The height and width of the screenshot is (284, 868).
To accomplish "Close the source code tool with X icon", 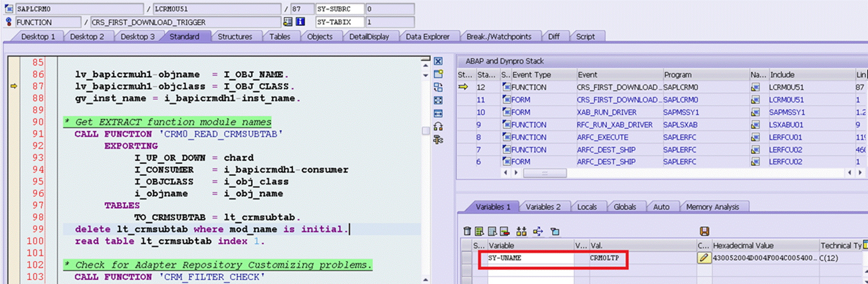I will 438,61.
